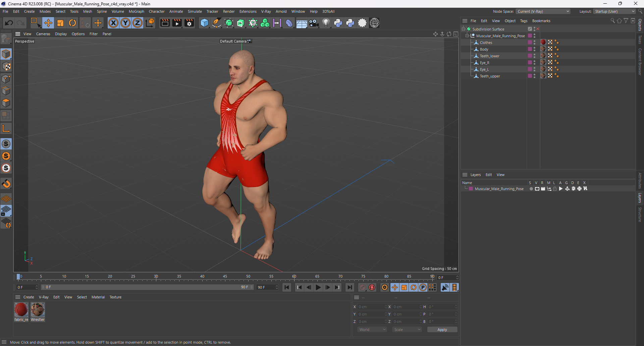Toggle visibility dots for Body object
This screenshot has width=644, height=346.
(535, 49)
